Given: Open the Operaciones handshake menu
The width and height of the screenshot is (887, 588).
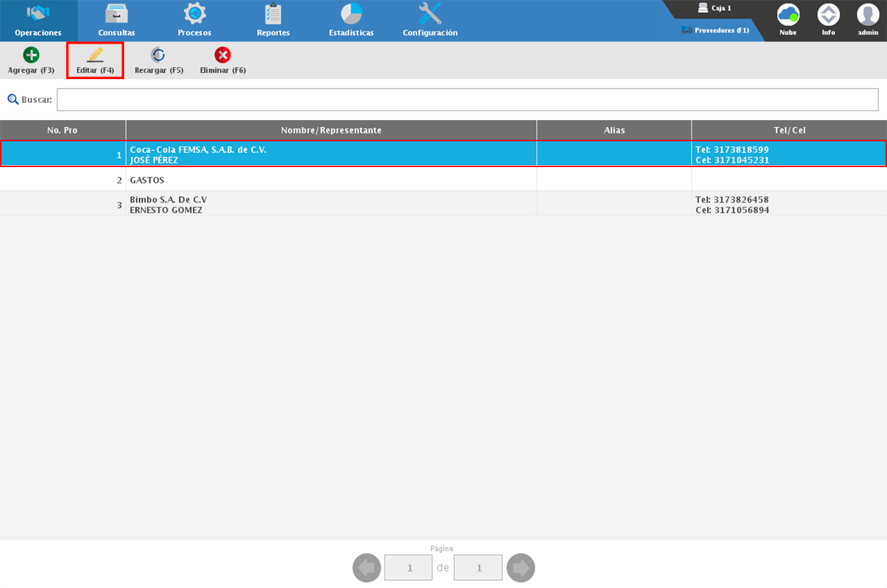Looking at the screenshot, I should [38, 20].
